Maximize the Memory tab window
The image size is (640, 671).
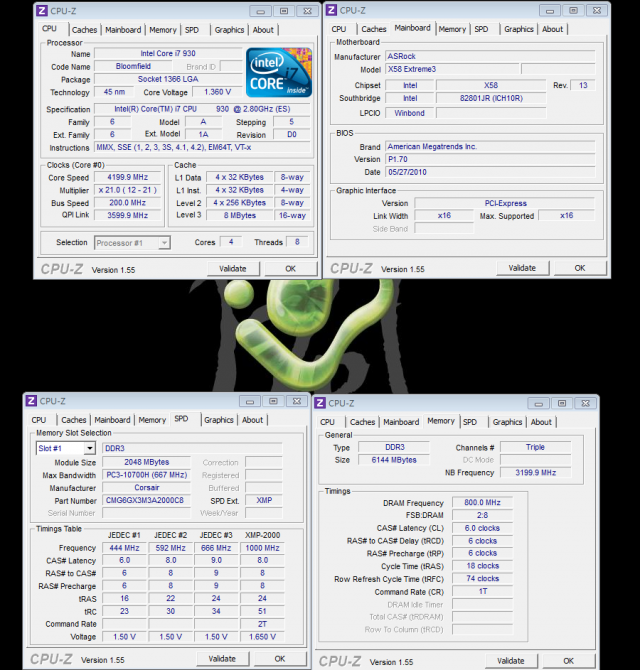tap(562, 404)
